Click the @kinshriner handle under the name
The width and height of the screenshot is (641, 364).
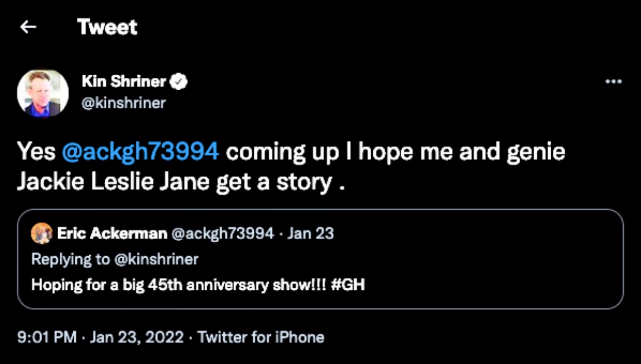123,102
